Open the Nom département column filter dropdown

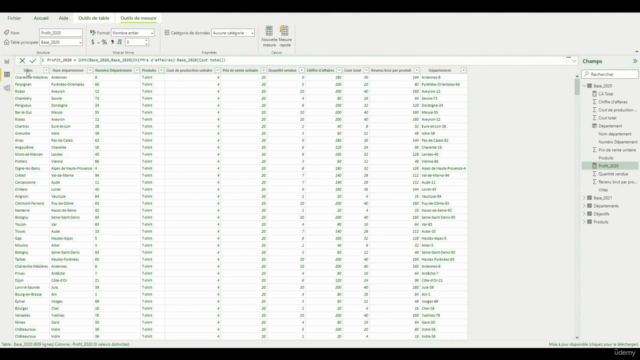tap(90, 70)
